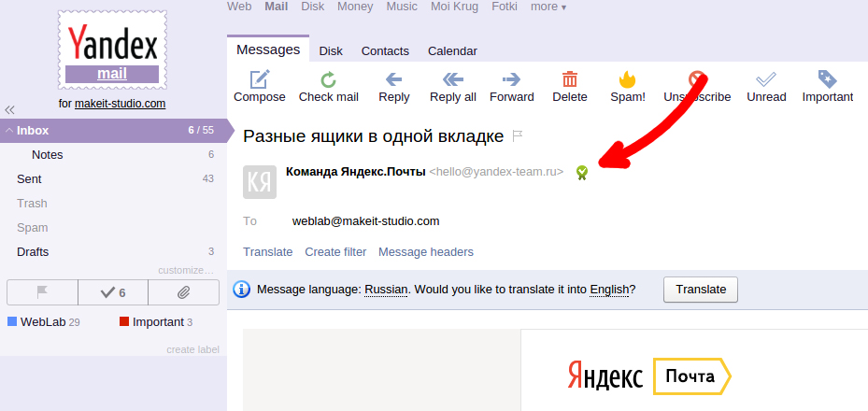Filter by flagged messages button
The height and width of the screenshot is (411, 868).
click(42, 292)
